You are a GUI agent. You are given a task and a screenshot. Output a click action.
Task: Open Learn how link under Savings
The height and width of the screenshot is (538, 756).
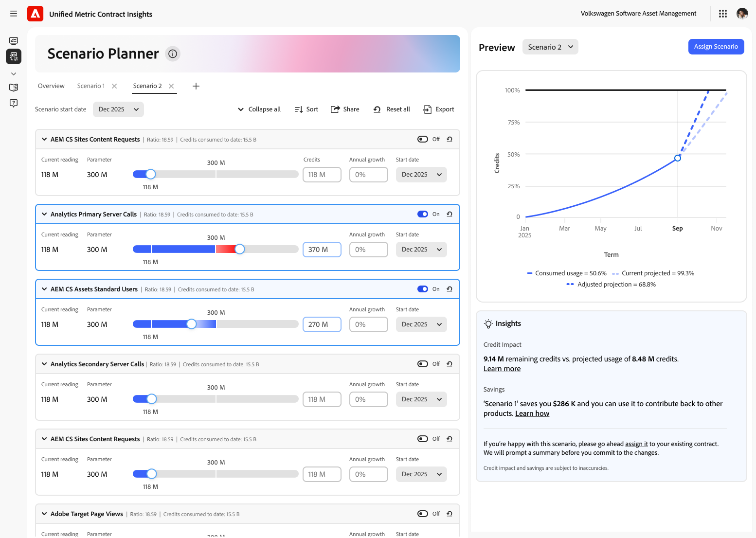point(532,413)
